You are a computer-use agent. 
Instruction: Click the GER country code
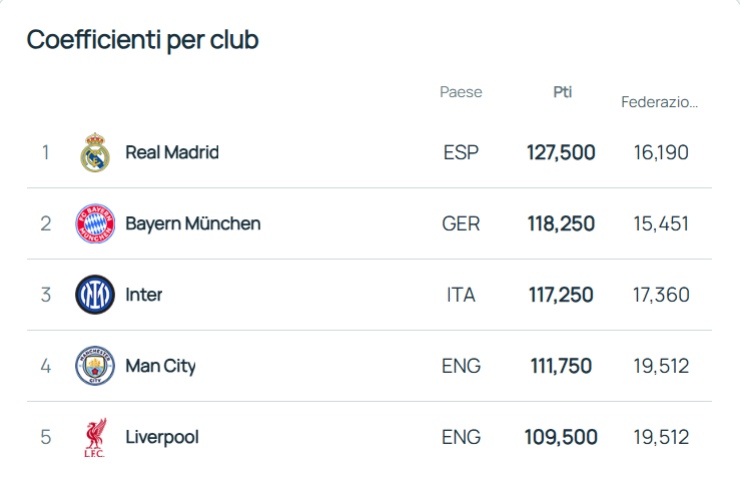tap(461, 224)
